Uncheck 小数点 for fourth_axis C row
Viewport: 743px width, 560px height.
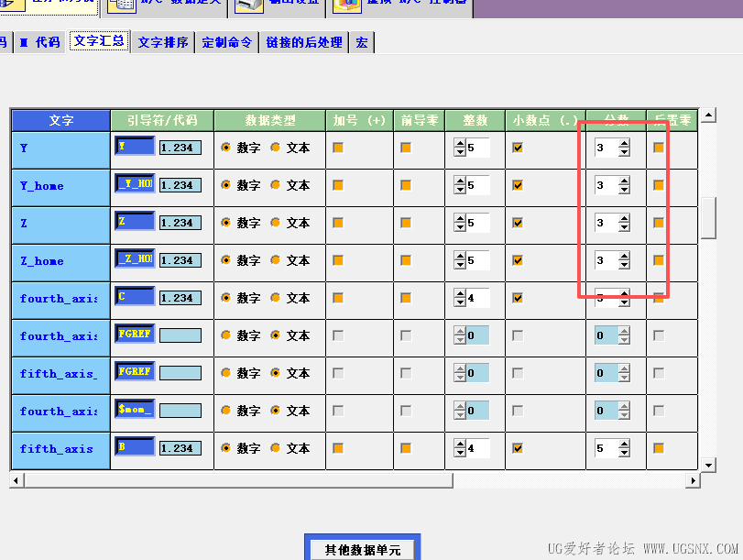coord(518,298)
